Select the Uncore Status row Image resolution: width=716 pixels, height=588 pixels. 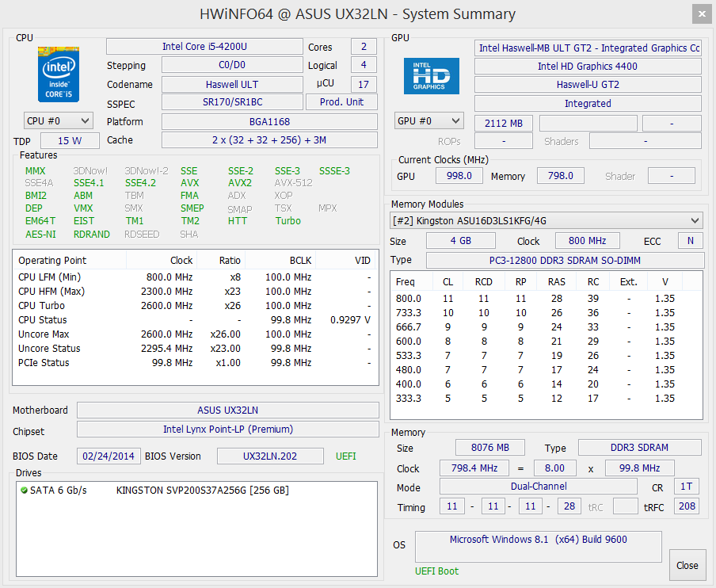click(196, 349)
